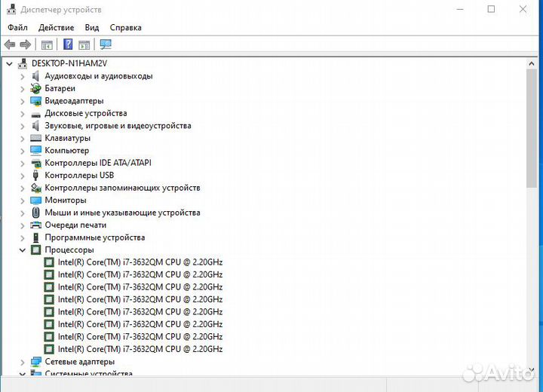Click the DESKTOP-N1HAM2V computer icon
The width and height of the screenshot is (543, 392).
(x=23, y=63)
